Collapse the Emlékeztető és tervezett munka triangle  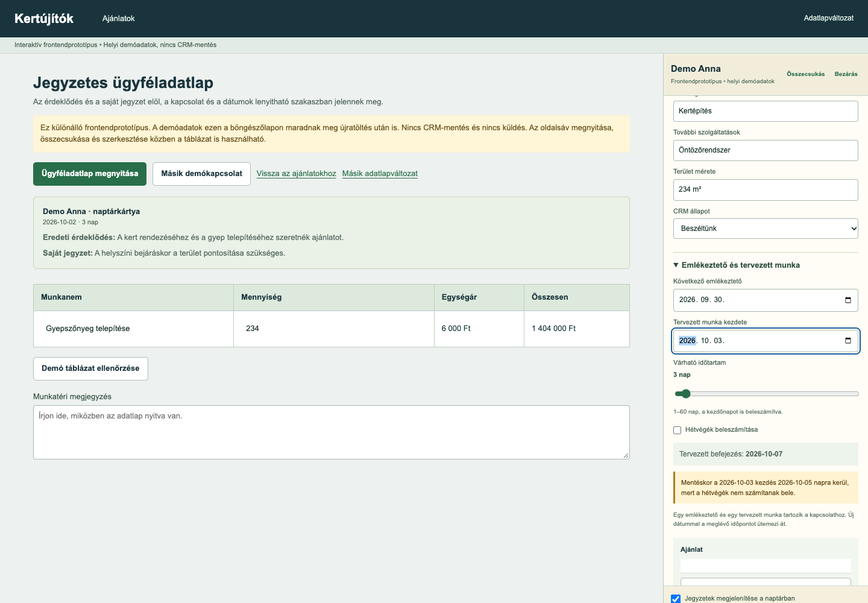click(x=676, y=265)
